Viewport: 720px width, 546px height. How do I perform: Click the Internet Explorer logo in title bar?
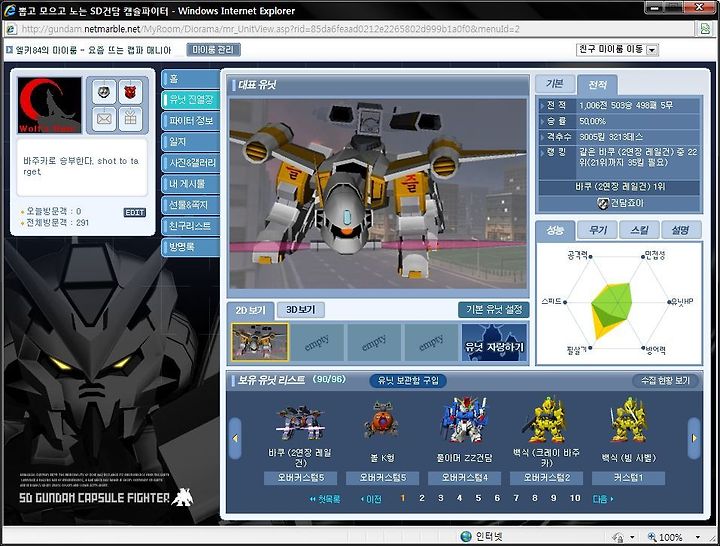point(9,10)
